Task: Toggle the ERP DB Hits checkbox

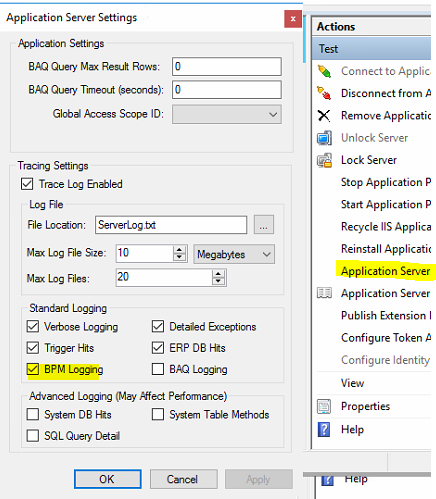Action: tap(158, 348)
